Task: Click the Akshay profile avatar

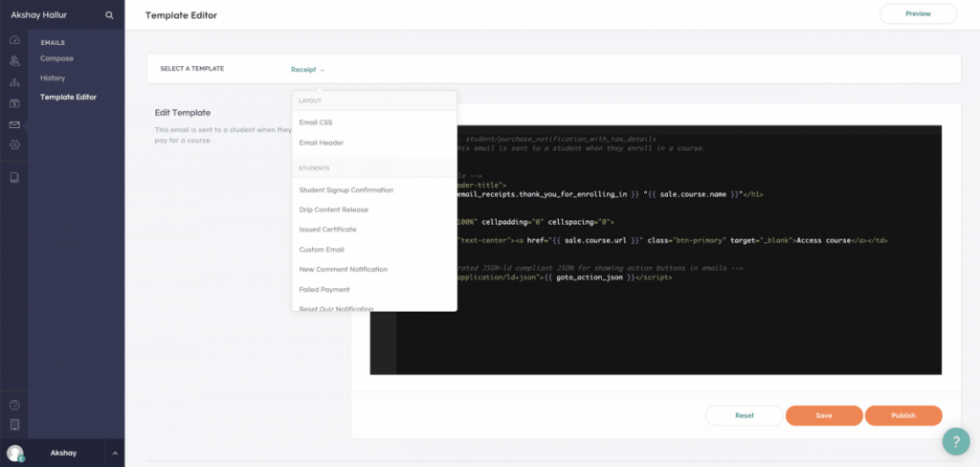Action: click(x=14, y=453)
